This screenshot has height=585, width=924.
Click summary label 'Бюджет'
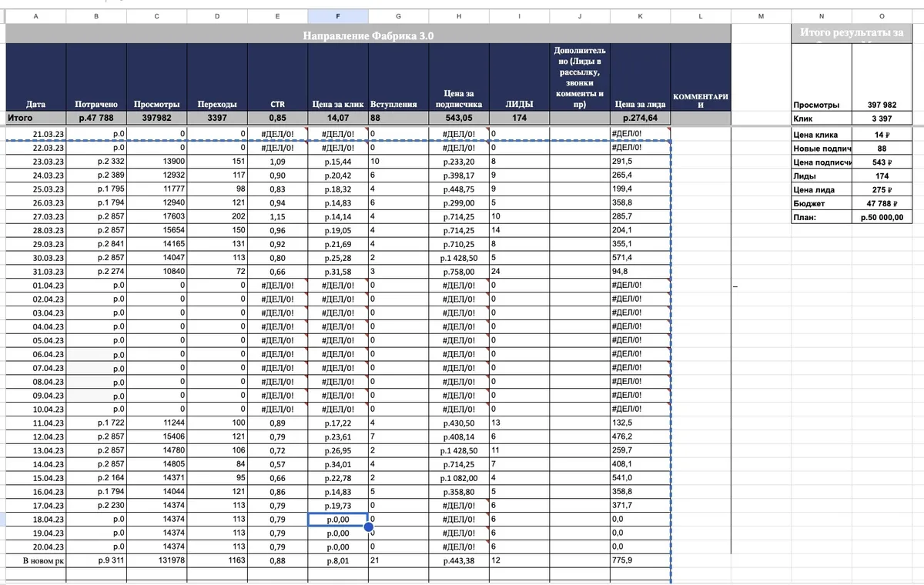[821, 203]
